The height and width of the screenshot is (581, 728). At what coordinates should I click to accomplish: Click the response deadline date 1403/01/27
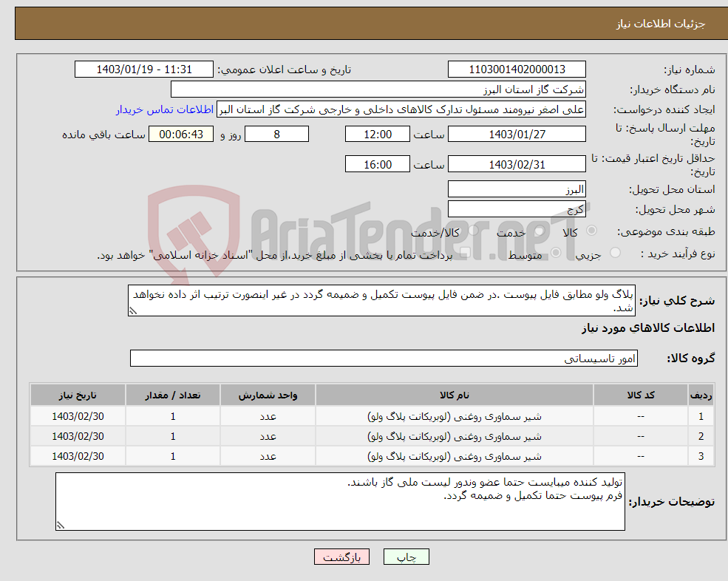coord(517,135)
